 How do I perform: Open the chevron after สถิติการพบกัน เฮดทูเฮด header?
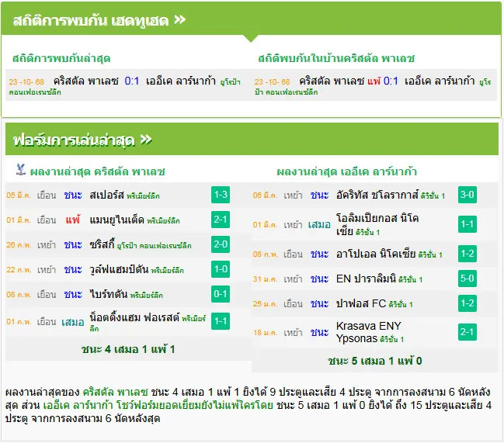coord(179,20)
